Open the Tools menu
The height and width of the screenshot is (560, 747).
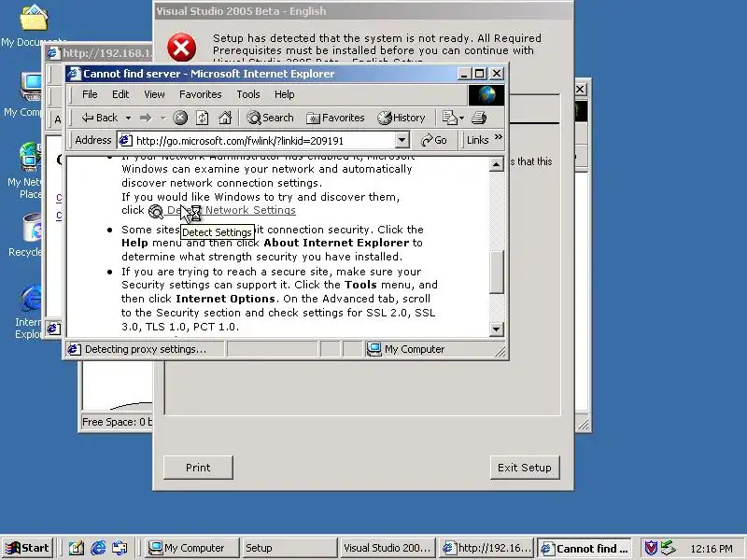pos(248,94)
